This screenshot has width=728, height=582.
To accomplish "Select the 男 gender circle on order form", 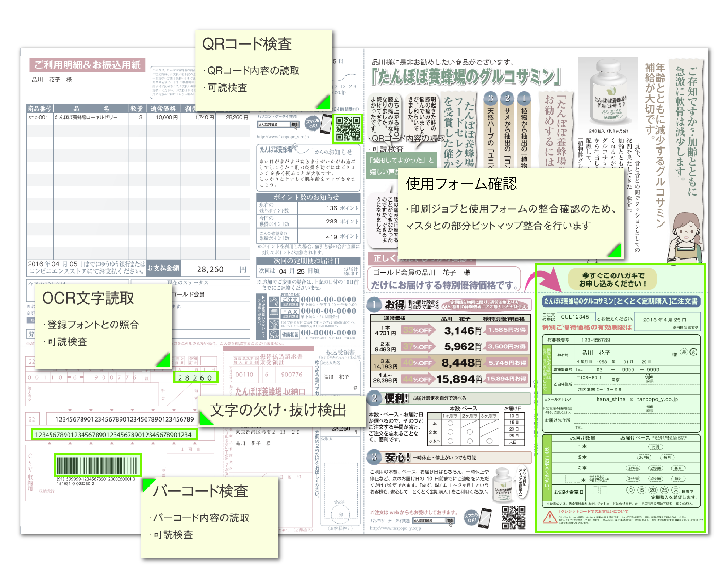I will [684, 352].
